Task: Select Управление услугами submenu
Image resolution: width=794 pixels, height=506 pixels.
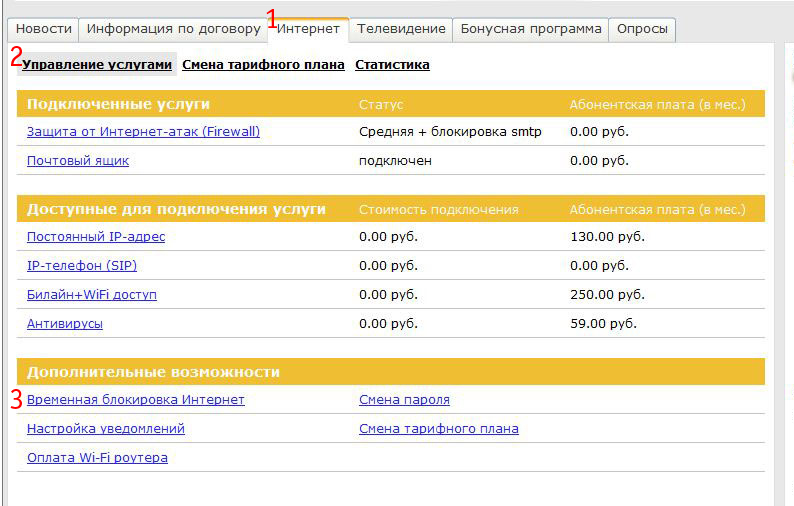Action: (97, 65)
